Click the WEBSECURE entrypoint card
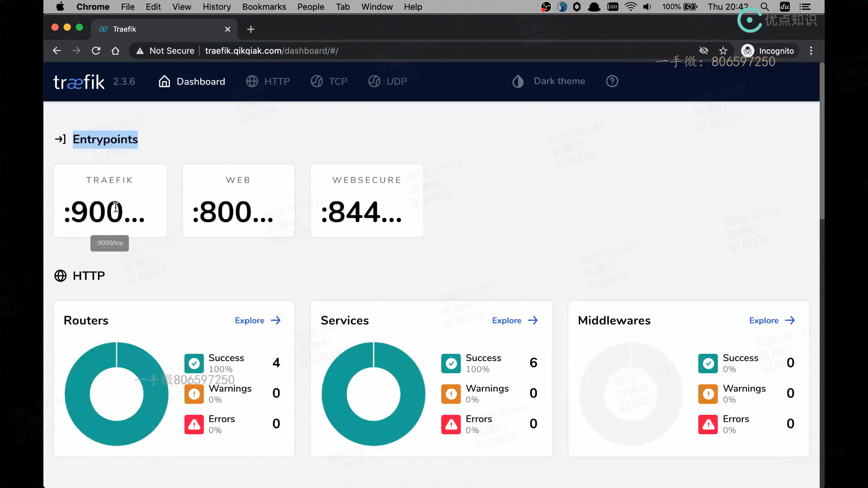The width and height of the screenshot is (868, 488). (x=367, y=201)
